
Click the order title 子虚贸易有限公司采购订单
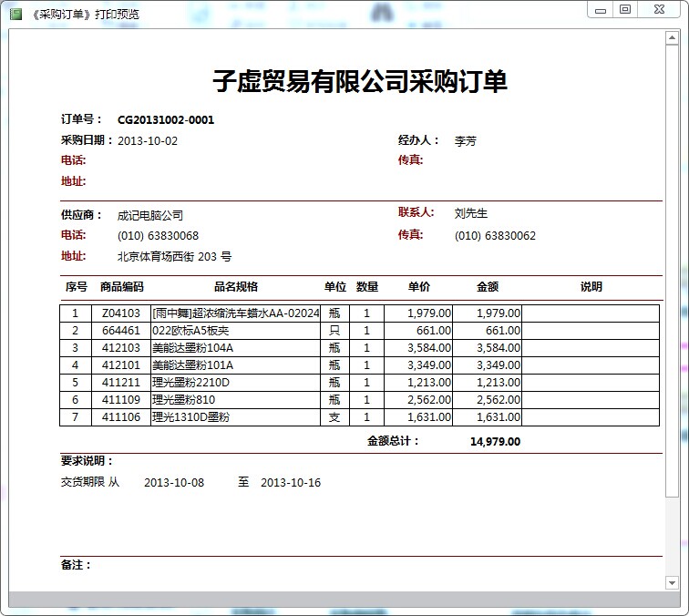click(x=359, y=81)
